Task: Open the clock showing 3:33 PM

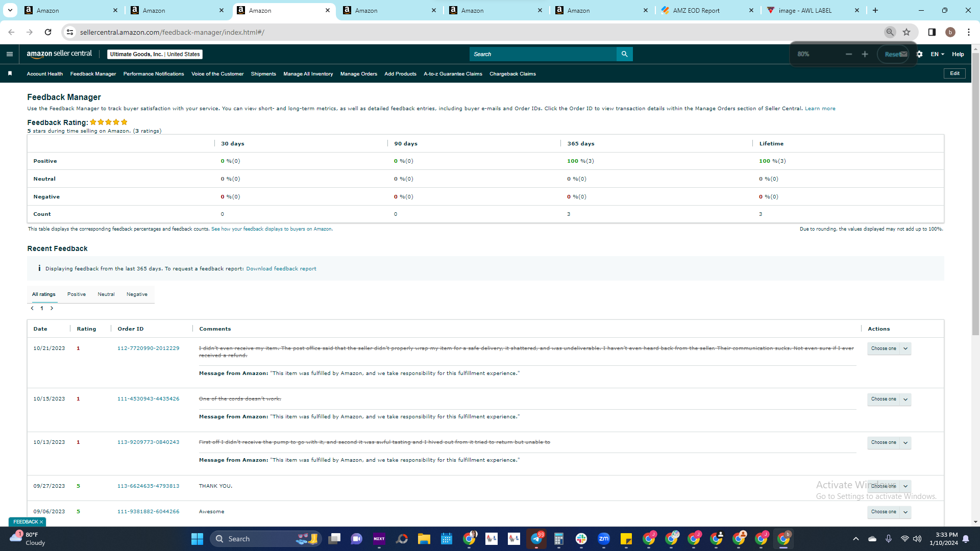Action: pyautogui.click(x=943, y=539)
